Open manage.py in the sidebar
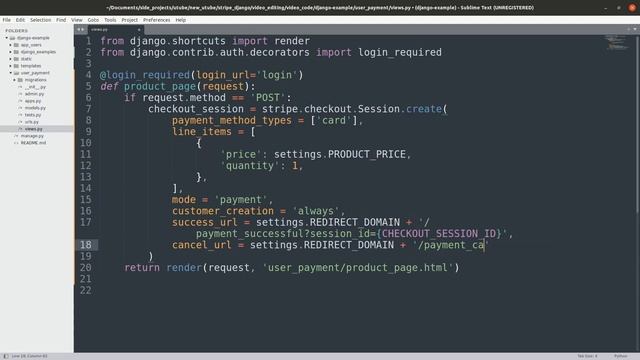640x360 pixels. [32, 136]
